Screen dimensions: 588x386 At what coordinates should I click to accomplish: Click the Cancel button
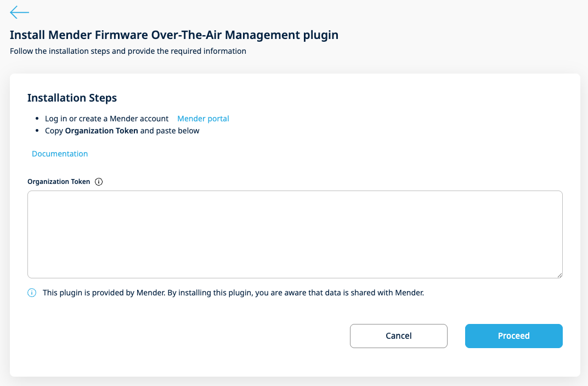click(399, 335)
